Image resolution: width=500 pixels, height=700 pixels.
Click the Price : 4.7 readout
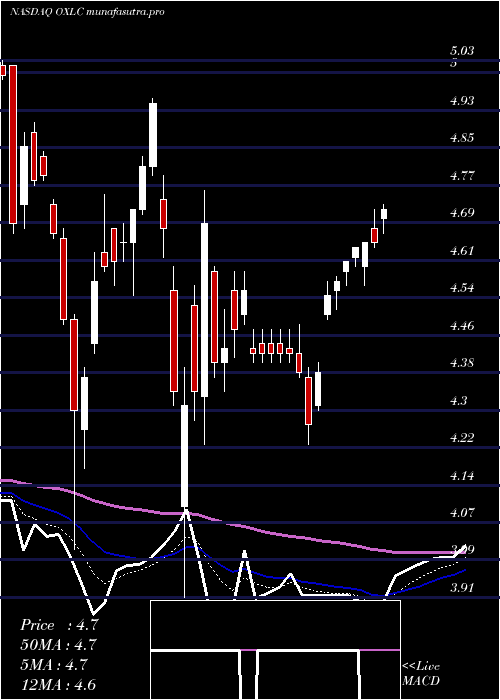pos(58,625)
